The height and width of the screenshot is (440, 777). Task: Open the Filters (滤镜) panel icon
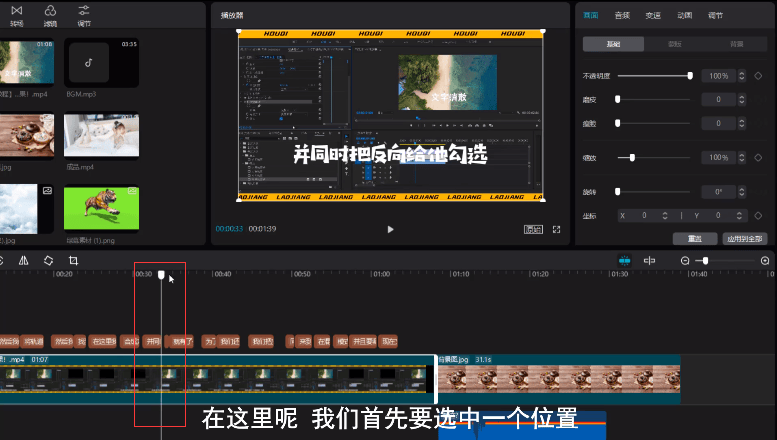(49, 11)
